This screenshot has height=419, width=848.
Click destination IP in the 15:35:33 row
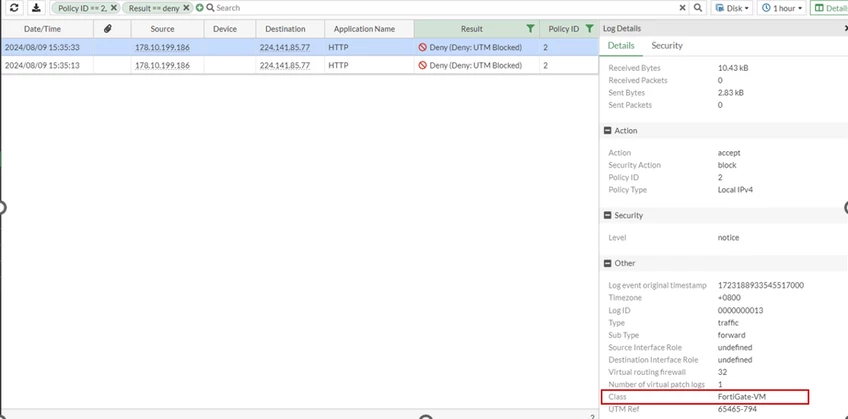tap(284, 48)
